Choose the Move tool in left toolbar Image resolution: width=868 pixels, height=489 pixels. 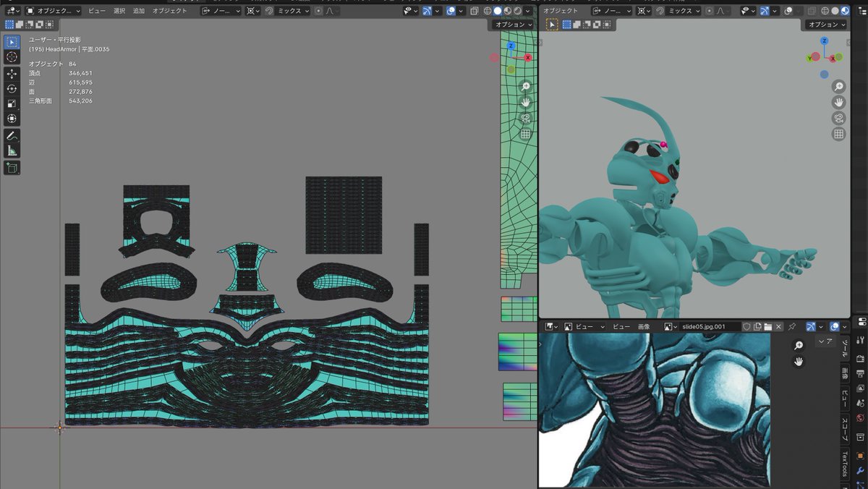12,74
